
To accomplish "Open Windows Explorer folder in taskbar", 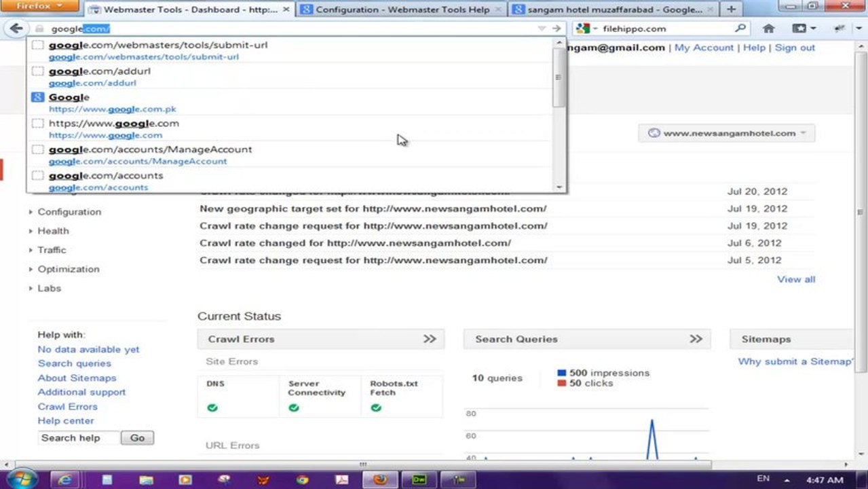I will point(146,479).
